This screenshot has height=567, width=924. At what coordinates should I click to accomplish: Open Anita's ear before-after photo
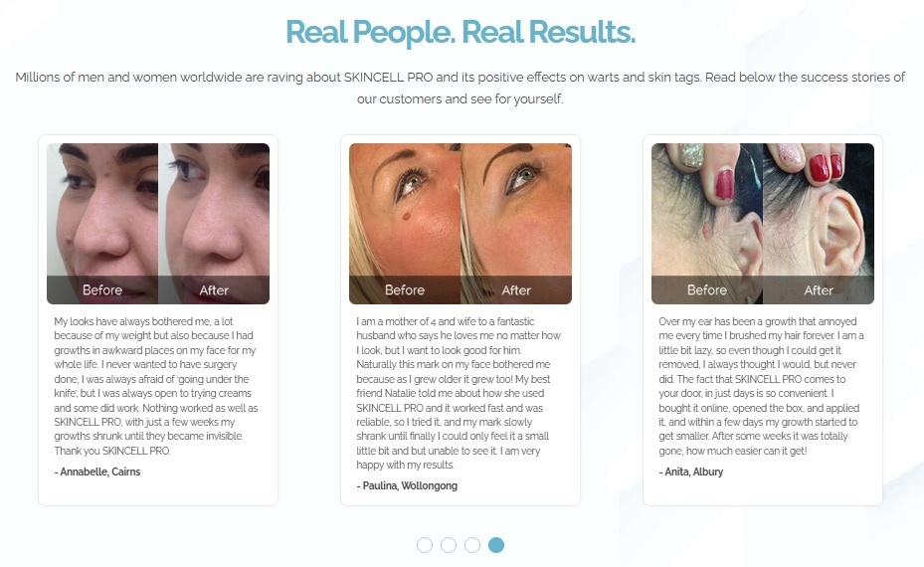click(x=763, y=224)
